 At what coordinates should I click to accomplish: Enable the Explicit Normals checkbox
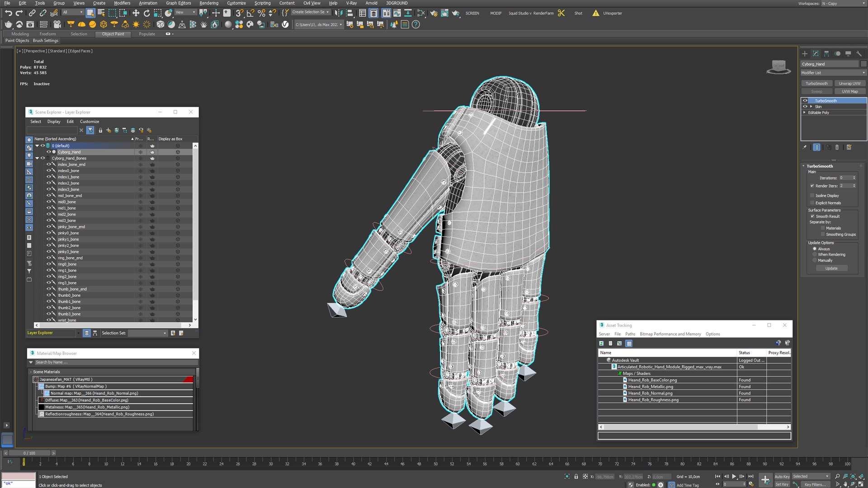812,203
